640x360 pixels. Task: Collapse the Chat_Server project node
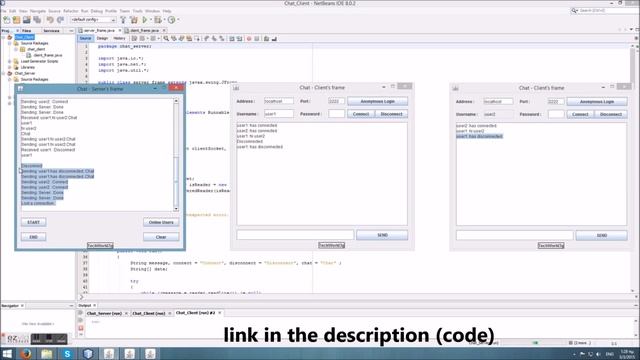click(4, 73)
